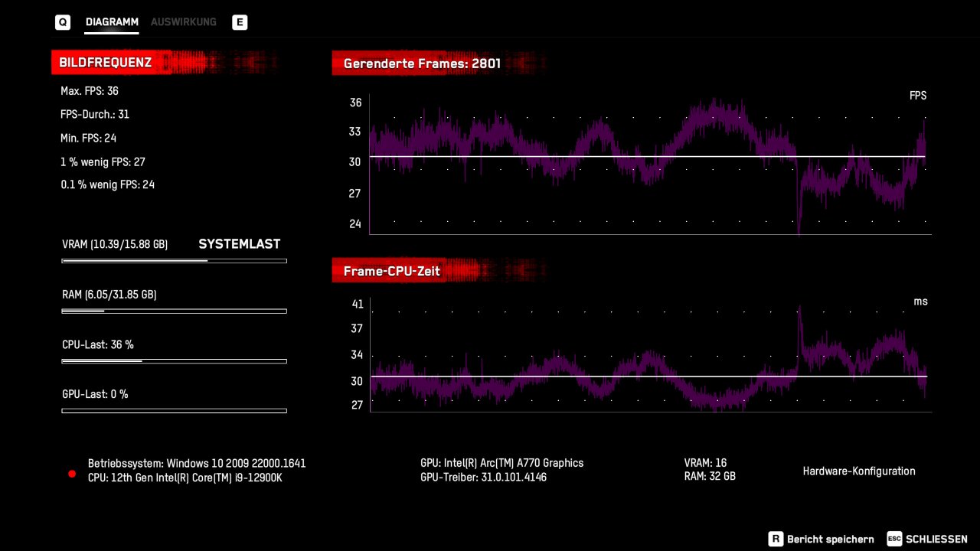Click the '41' axis value on frame-time graph
Image resolution: width=980 pixels, height=551 pixels.
tap(358, 305)
